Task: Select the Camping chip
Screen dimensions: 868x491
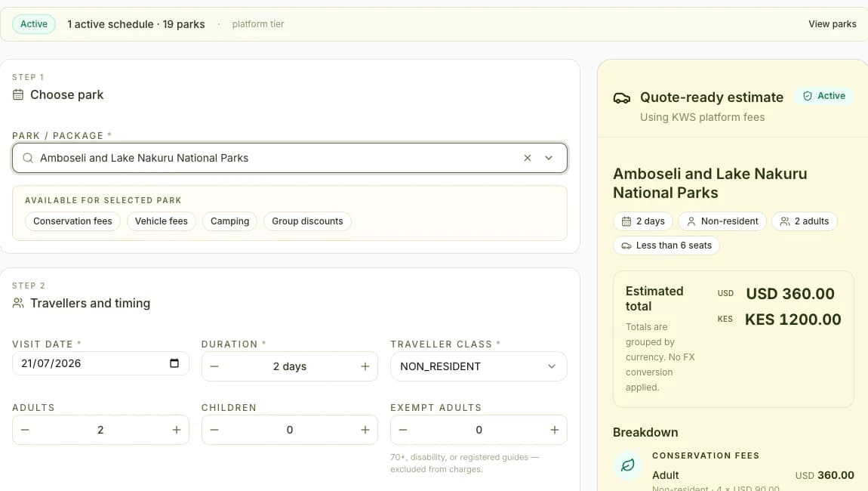Action: click(229, 221)
